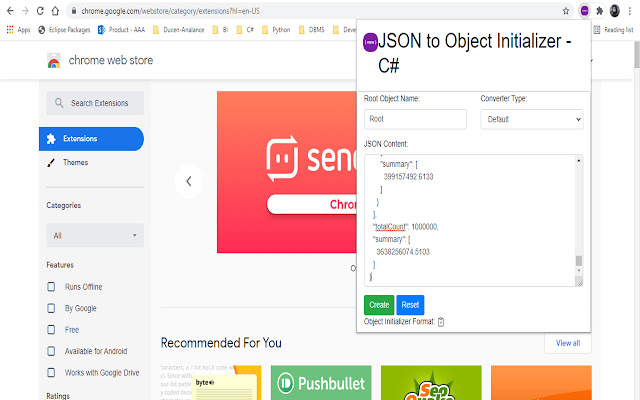Enable Available for Android checkbox
640x400 pixels.
coord(51,351)
